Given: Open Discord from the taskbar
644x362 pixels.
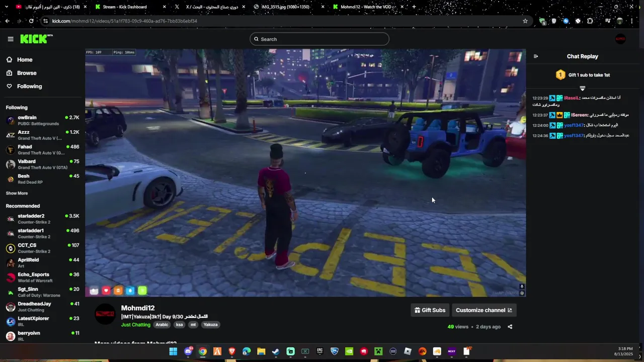Looking at the screenshot, I should 188,351.
